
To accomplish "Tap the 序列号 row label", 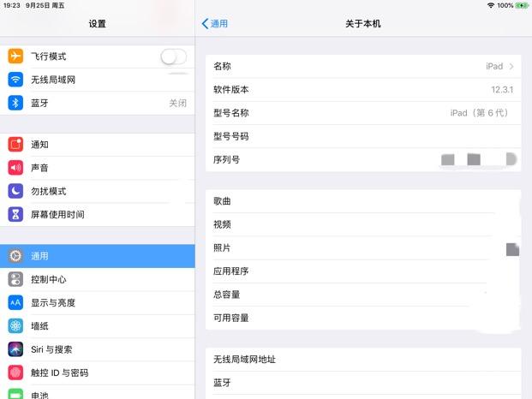I will (x=227, y=159).
